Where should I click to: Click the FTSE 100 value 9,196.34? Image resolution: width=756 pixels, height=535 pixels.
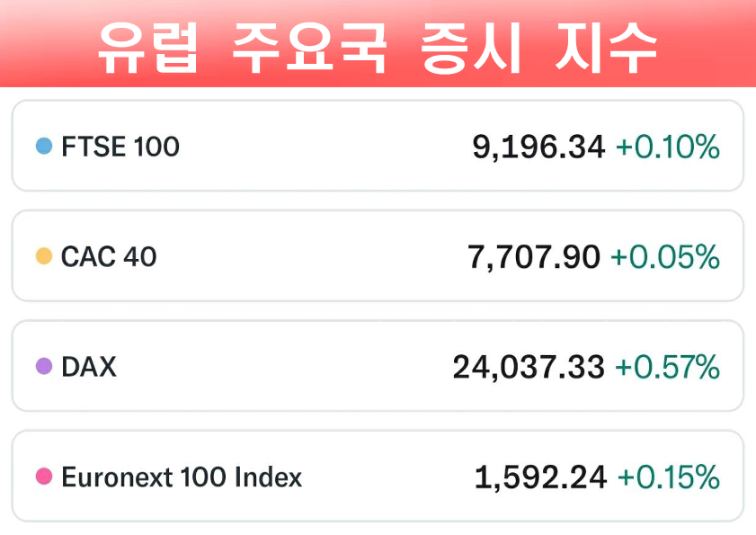coord(538,147)
